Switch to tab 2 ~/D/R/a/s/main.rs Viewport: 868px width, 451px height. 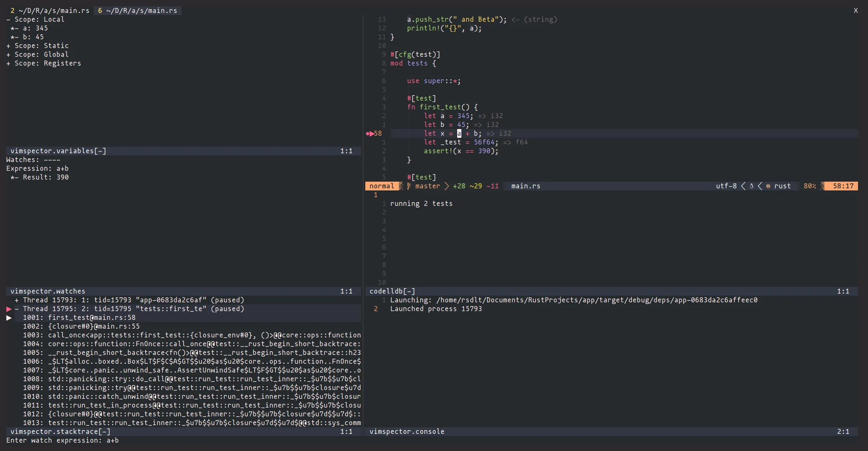point(50,10)
